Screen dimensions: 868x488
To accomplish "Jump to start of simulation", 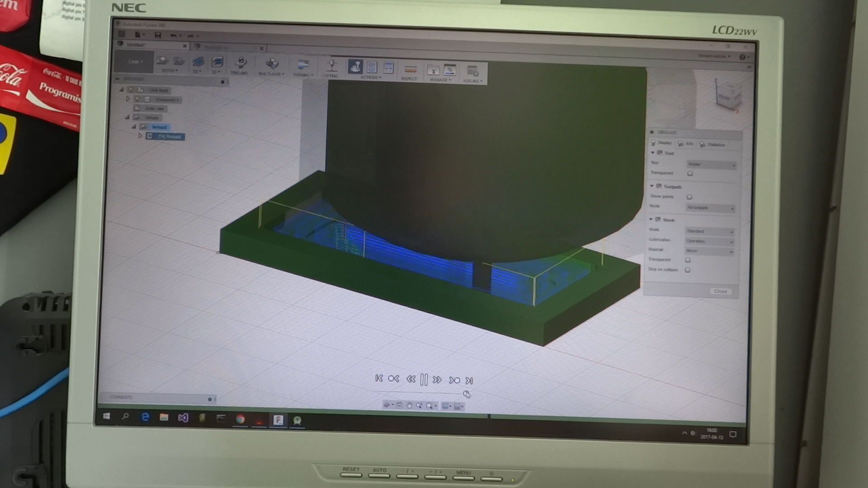I will pos(379,378).
